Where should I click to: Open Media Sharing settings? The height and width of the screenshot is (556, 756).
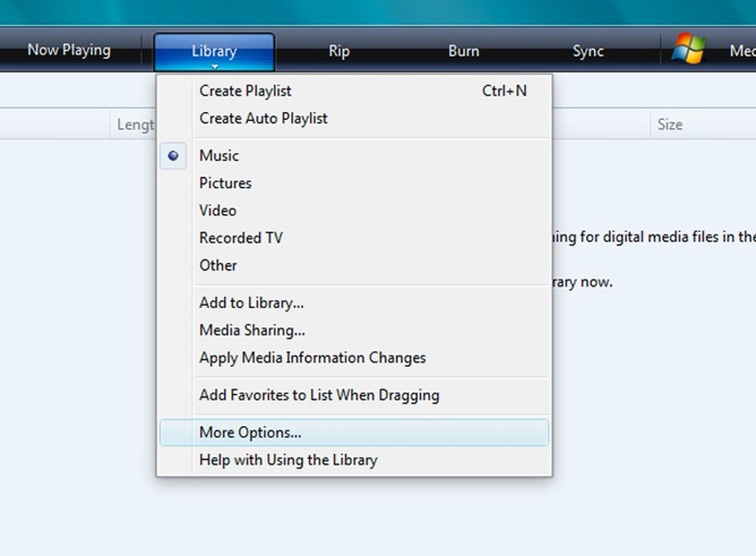(252, 331)
